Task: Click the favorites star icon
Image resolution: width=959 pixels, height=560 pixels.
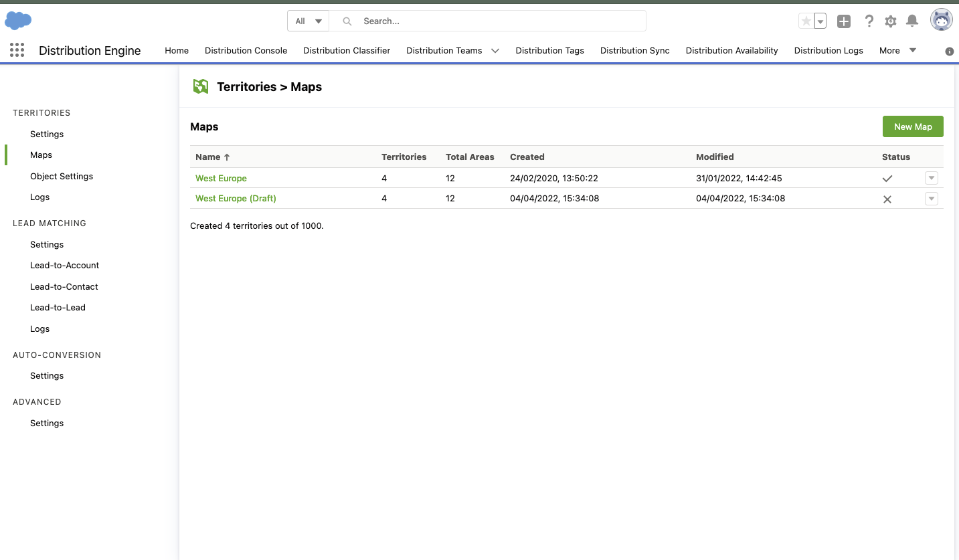Action: coord(806,21)
